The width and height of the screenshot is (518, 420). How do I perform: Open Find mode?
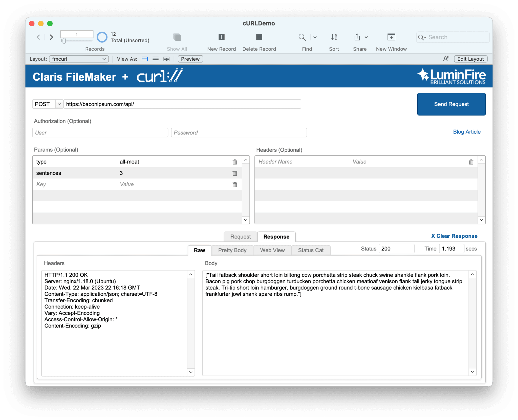pyautogui.click(x=302, y=37)
